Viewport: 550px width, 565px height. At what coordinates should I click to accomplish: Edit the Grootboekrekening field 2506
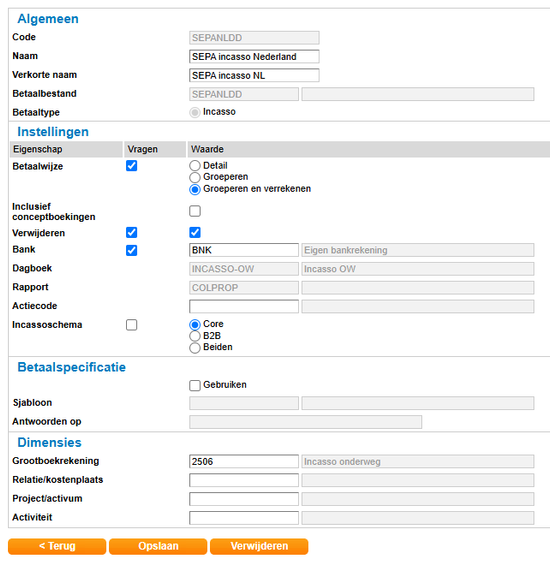click(x=244, y=462)
